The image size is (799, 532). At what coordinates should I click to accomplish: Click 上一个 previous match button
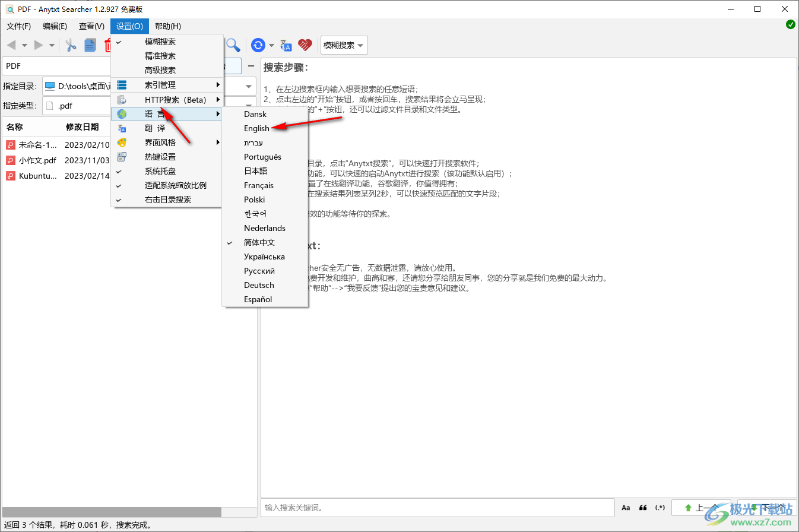(x=701, y=508)
